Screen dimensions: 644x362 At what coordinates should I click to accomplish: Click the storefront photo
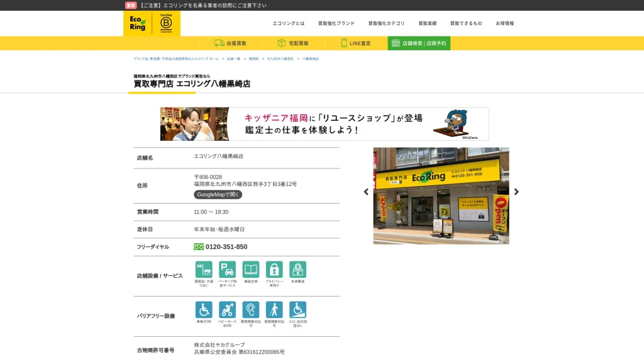441,196
